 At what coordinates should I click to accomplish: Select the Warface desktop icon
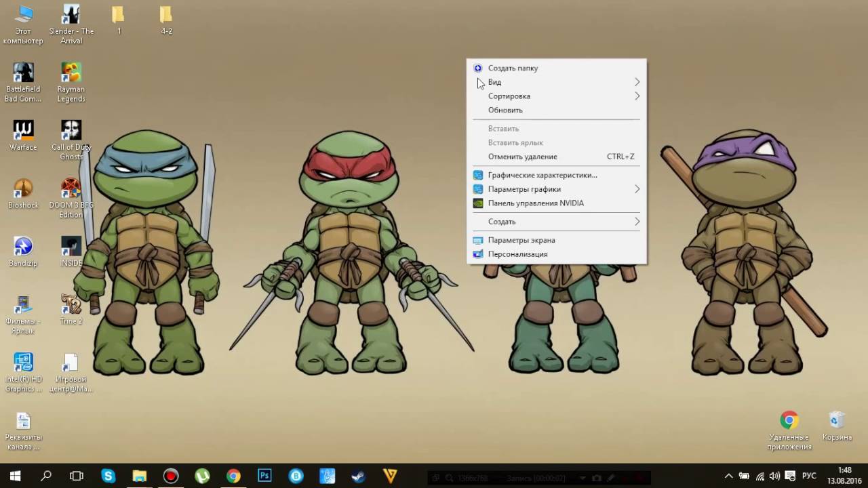(x=23, y=136)
